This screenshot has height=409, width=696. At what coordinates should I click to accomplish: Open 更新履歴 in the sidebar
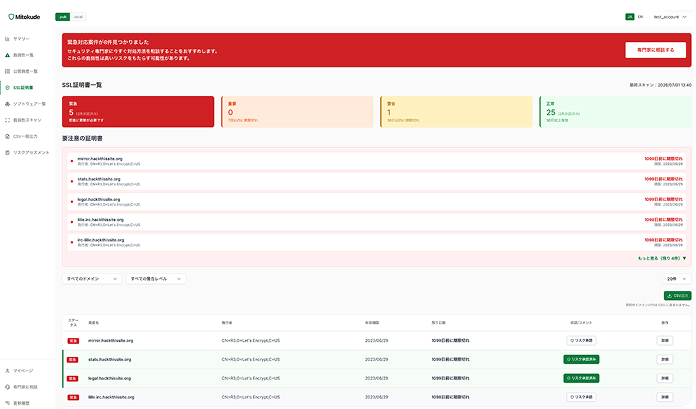(21, 403)
